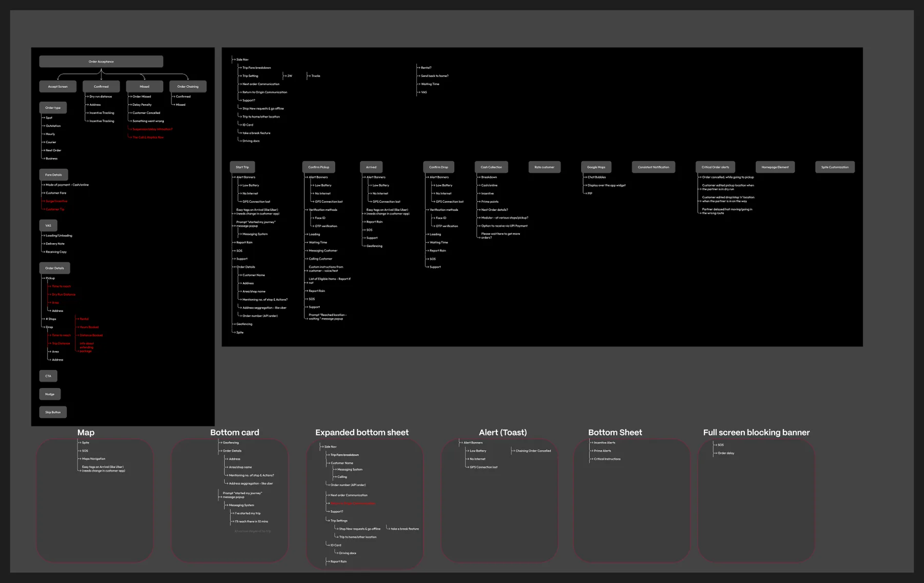Image resolution: width=924 pixels, height=583 pixels.
Task: Select the Order Chaining node
Action: point(188,87)
